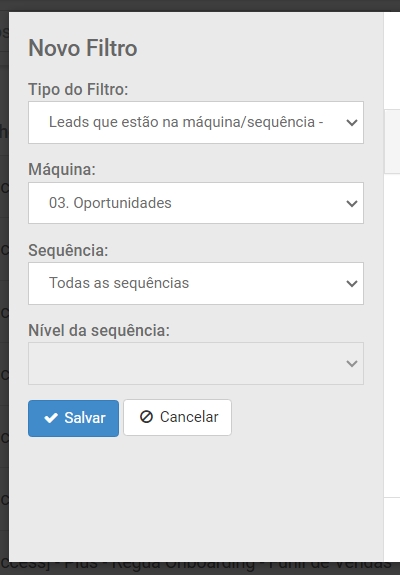Click the ban icon beside Cancelar
400x575 pixels.
[146, 417]
